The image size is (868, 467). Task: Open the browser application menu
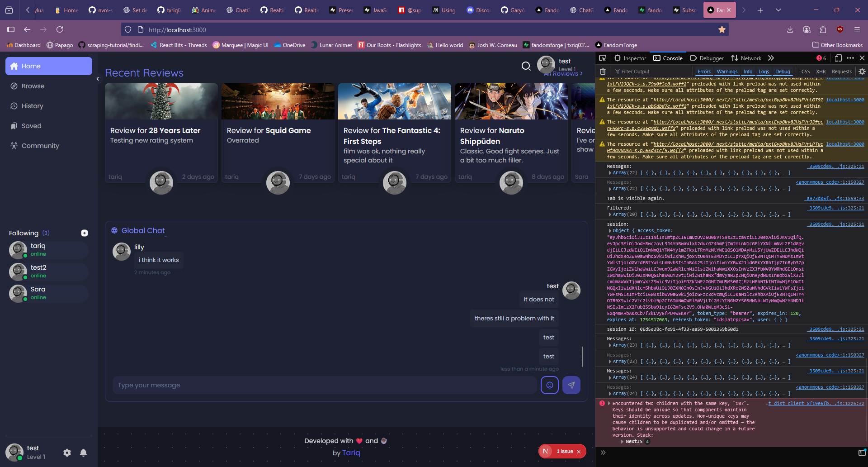pyautogui.click(x=857, y=29)
